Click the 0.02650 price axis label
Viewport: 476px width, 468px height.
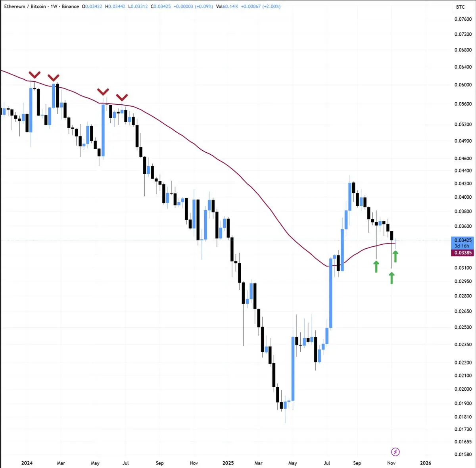coord(463,311)
